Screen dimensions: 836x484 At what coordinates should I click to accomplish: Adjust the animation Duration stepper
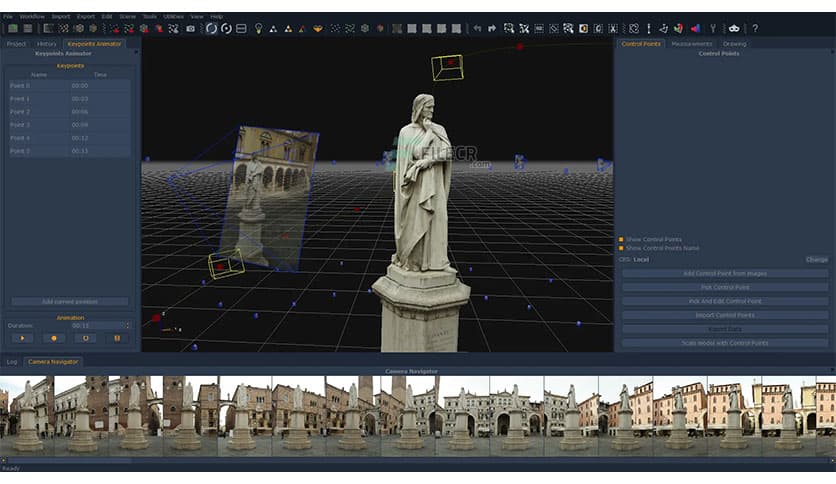[x=127, y=326]
